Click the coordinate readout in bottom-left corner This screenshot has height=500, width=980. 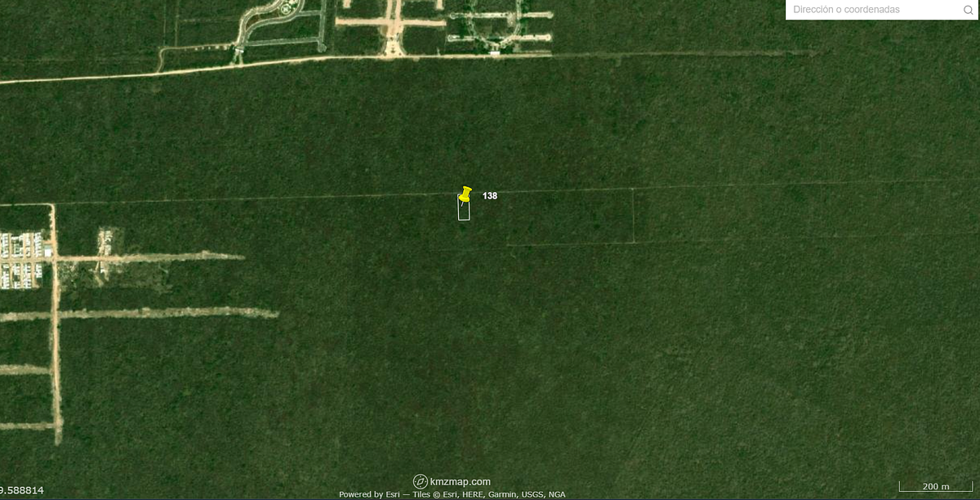(x=22, y=490)
